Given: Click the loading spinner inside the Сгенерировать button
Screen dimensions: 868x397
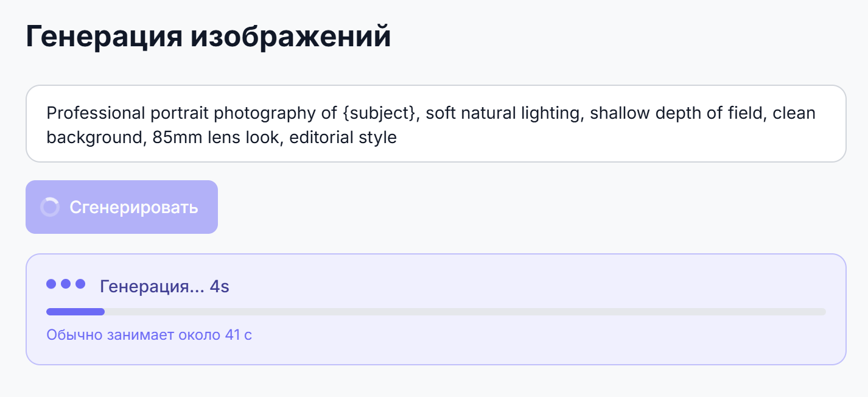Looking at the screenshot, I should 49,207.
